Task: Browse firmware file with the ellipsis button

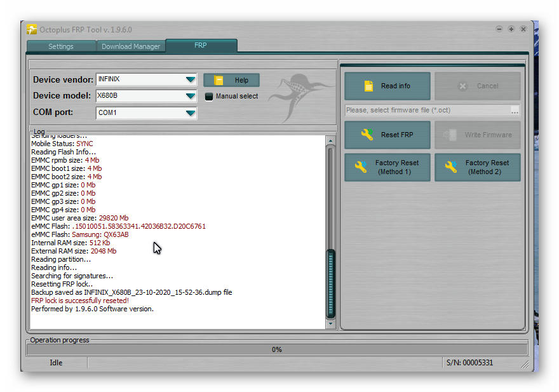Action: pos(515,111)
